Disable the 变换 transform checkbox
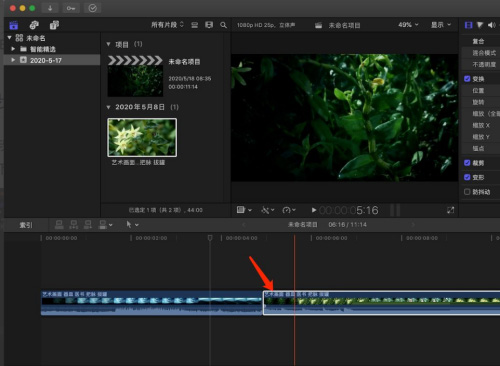The image size is (500, 366). point(467,79)
